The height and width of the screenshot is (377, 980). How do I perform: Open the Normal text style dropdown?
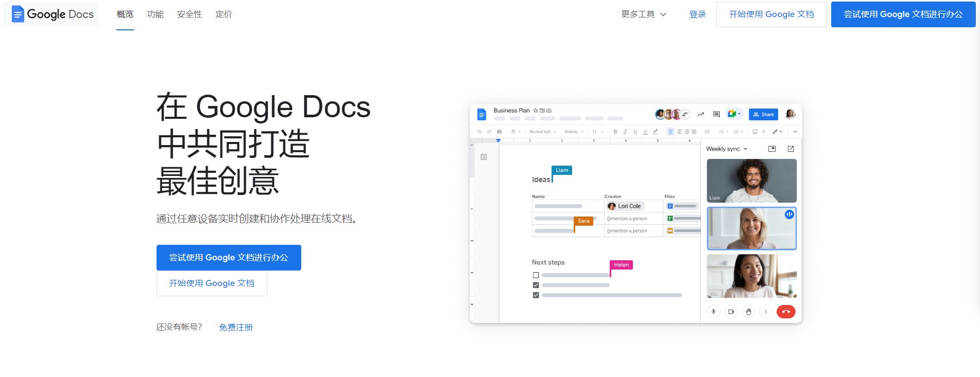pyautogui.click(x=543, y=132)
